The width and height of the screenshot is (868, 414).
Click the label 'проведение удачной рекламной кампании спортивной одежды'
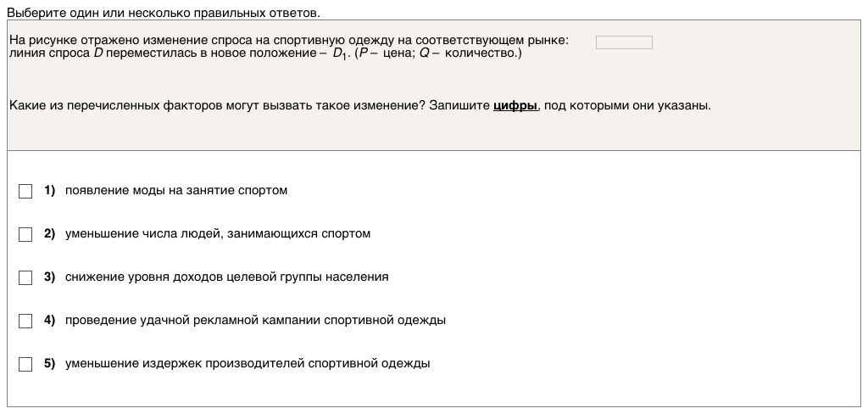coord(255,321)
